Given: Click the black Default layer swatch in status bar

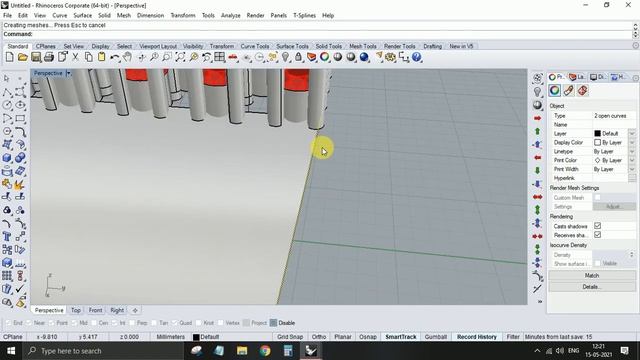Looking at the screenshot, I should (196, 337).
